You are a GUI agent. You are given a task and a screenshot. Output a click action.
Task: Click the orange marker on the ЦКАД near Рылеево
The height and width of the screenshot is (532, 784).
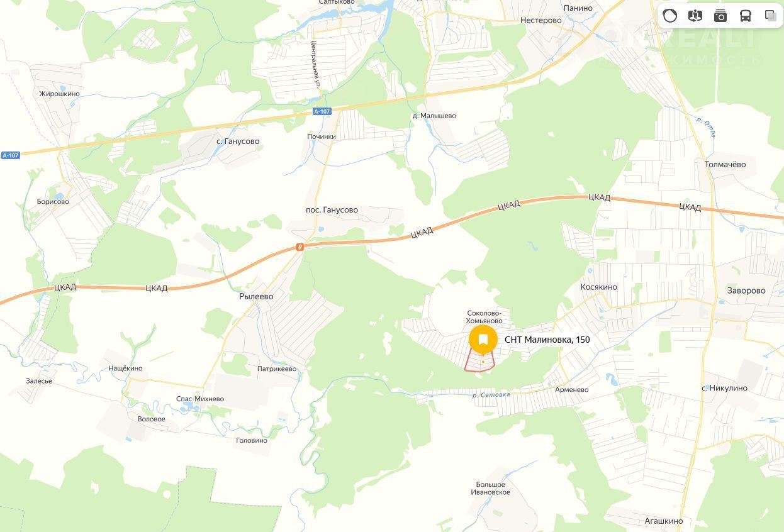click(x=300, y=247)
